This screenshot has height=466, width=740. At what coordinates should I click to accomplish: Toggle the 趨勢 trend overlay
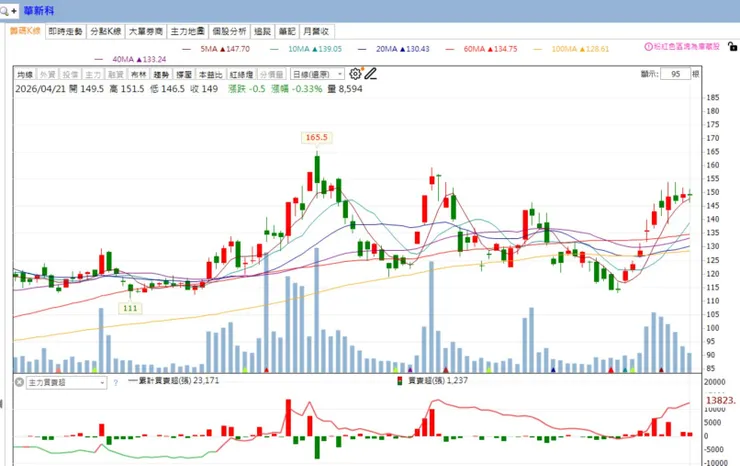pos(161,75)
